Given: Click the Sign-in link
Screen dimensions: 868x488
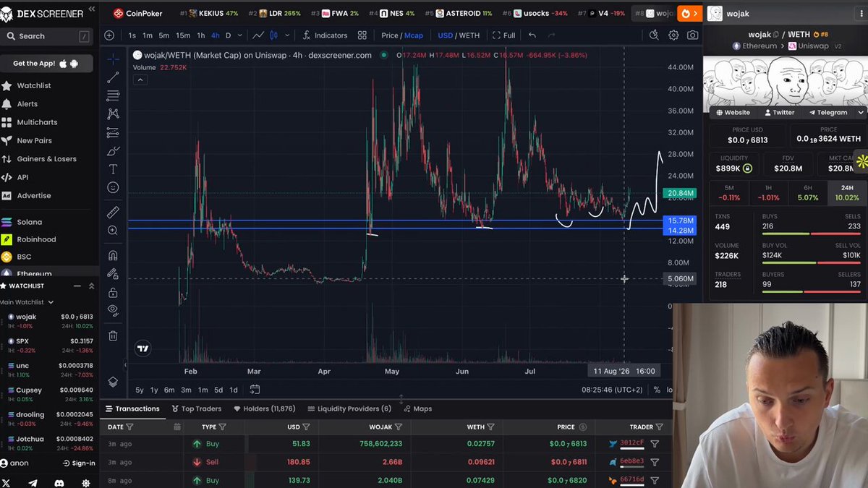Looking at the screenshot, I should pos(79,463).
